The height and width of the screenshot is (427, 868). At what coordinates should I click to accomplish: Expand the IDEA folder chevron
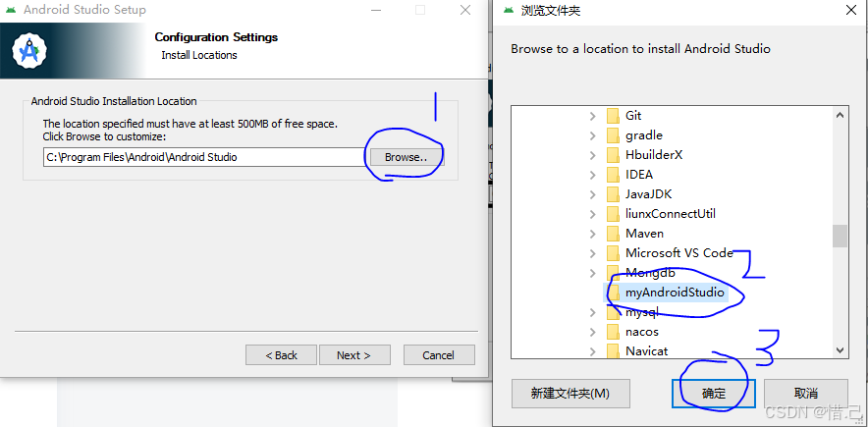pyautogui.click(x=593, y=175)
